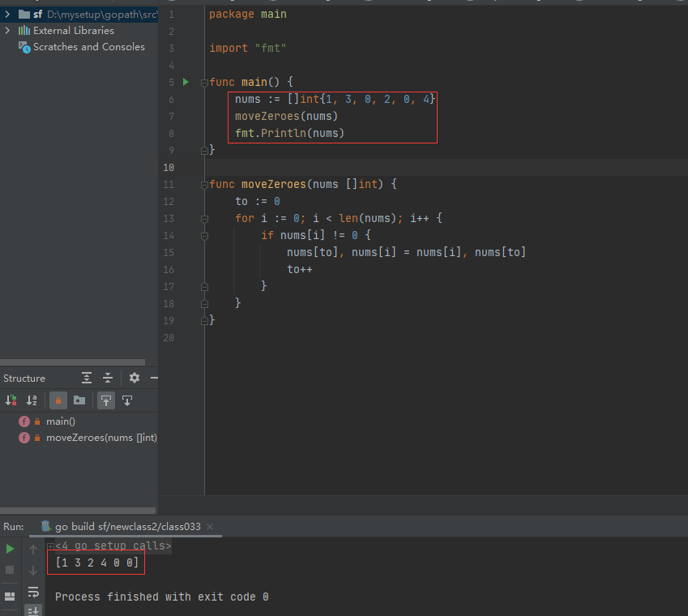Click moveZeroes(nums) call in main

point(286,116)
